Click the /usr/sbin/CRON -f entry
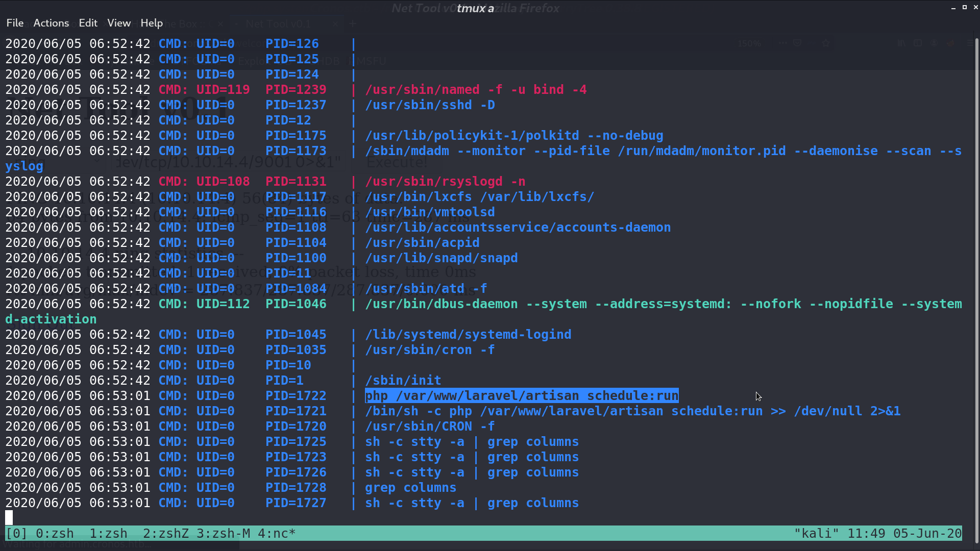The image size is (980, 551). coord(430,427)
